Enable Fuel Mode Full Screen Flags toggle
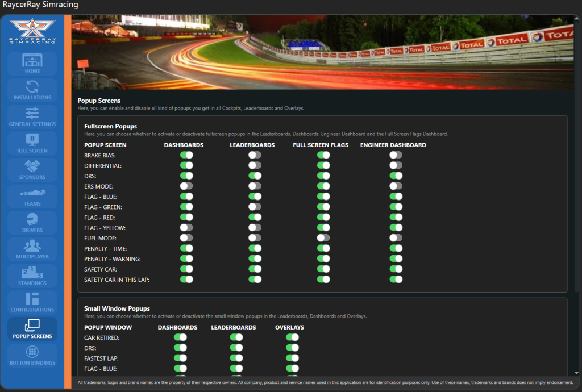Image resolution: width=582 pixels, height=392 pixels. [323, 237]
